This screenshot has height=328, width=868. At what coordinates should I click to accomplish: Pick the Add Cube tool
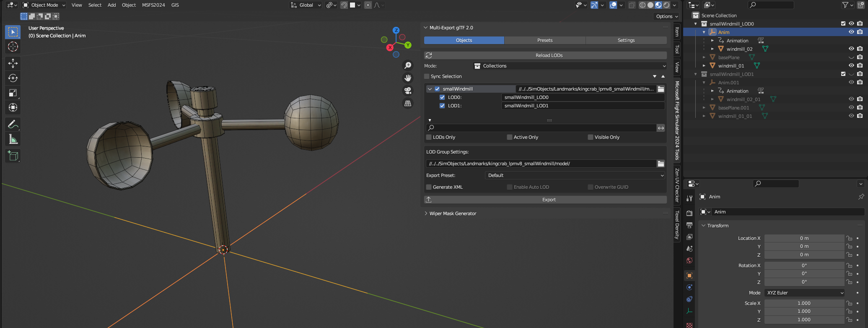click(13, 156)
